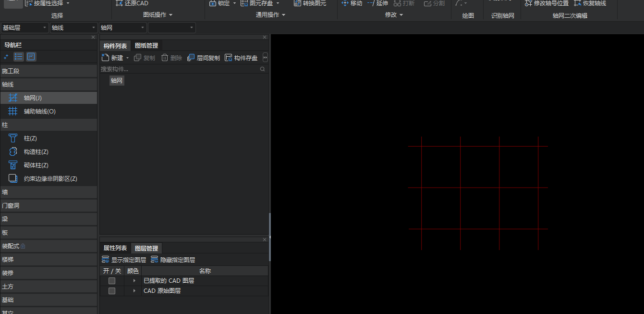Screen dimensions: 644x314
Task: Click the 显示指定图层 button
Action: (124, 260)
